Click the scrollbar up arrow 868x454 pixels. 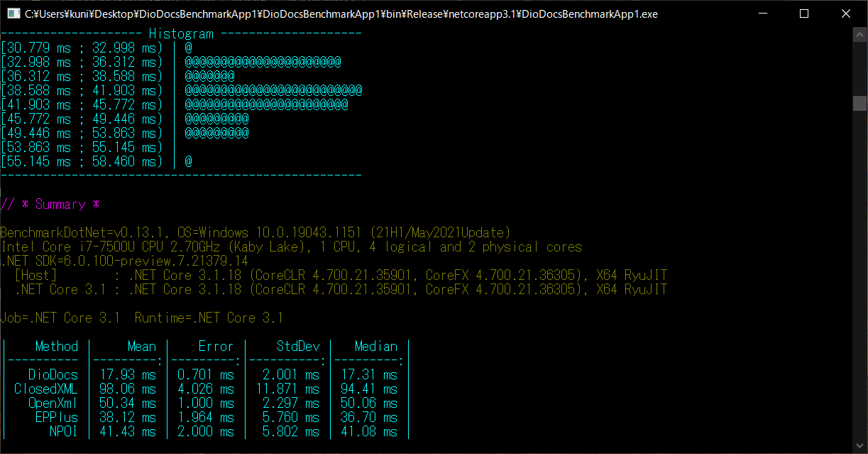[859, 35]
